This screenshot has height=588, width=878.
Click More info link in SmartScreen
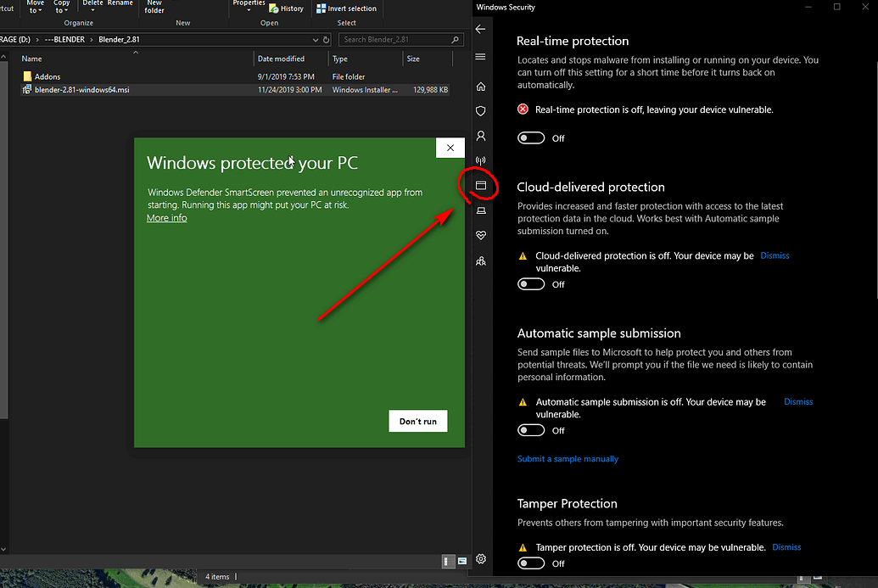(167, 218)
